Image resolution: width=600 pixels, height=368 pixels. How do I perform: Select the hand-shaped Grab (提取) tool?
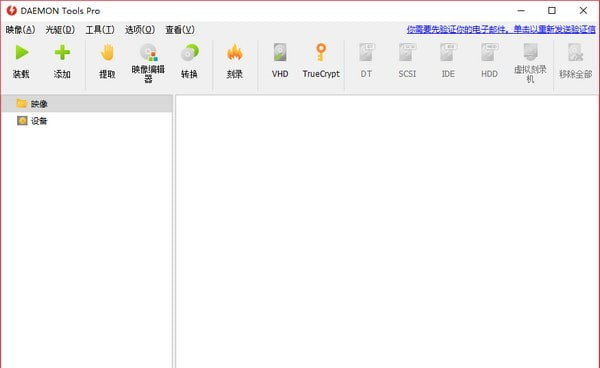coord(108,53)
